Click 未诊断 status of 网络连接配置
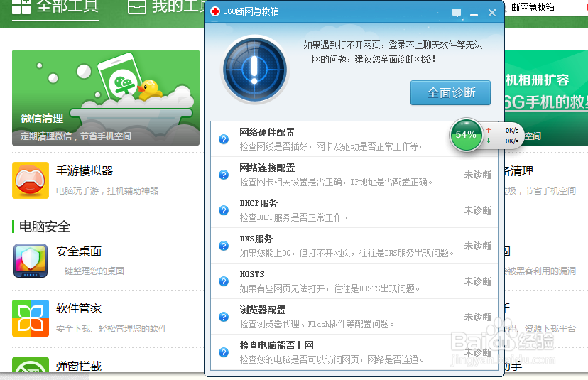This screenshot has width=588, height=380. (x=478, y=175)
